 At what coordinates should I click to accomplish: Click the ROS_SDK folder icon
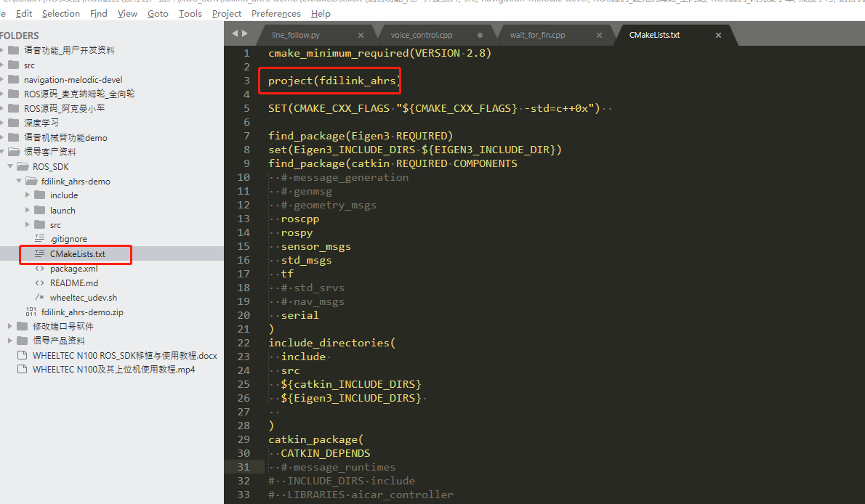tap(23, 166)
